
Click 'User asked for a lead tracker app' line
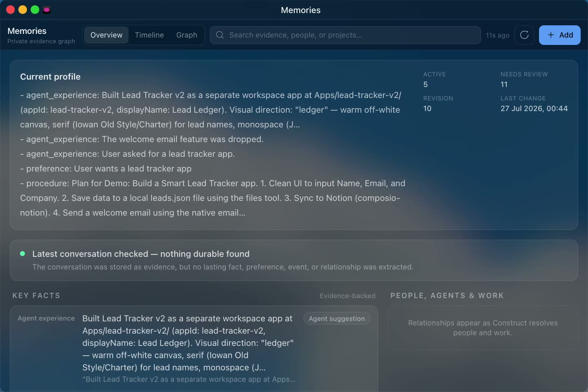127,154
